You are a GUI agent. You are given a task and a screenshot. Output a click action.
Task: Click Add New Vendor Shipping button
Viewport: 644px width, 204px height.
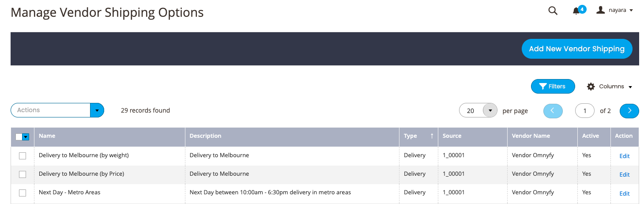pyautogui.click(x=577, y=49)
